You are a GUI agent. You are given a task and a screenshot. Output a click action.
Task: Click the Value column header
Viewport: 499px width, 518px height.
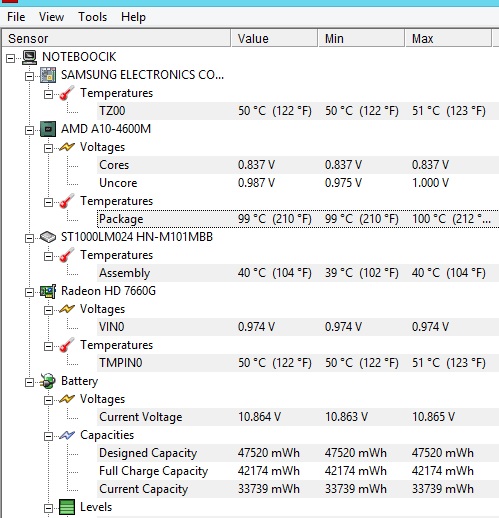(x=274, y=38)
